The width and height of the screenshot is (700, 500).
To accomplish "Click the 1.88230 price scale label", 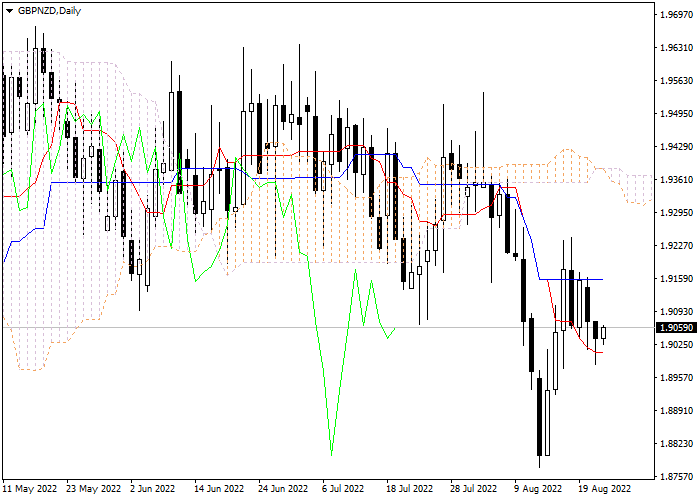I will tap(676, 444).
